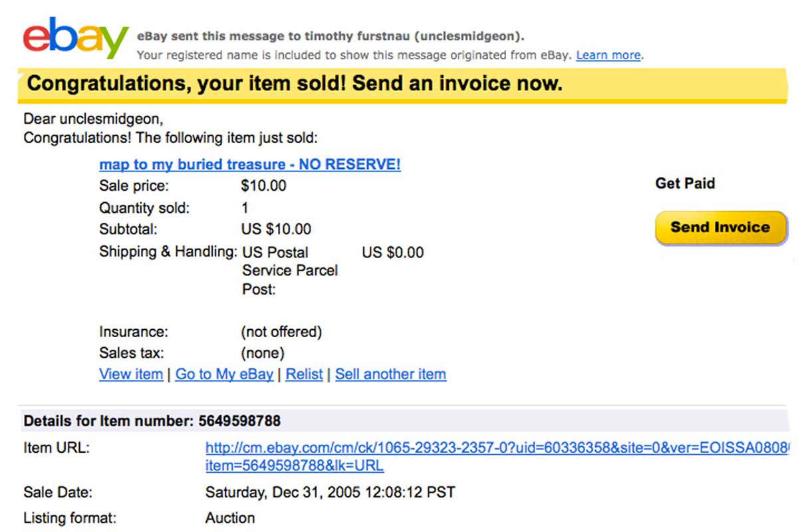Click the sale date Dec 31, 2005 text
Viewport: 798px width, 532px height.
click(331, 493)
